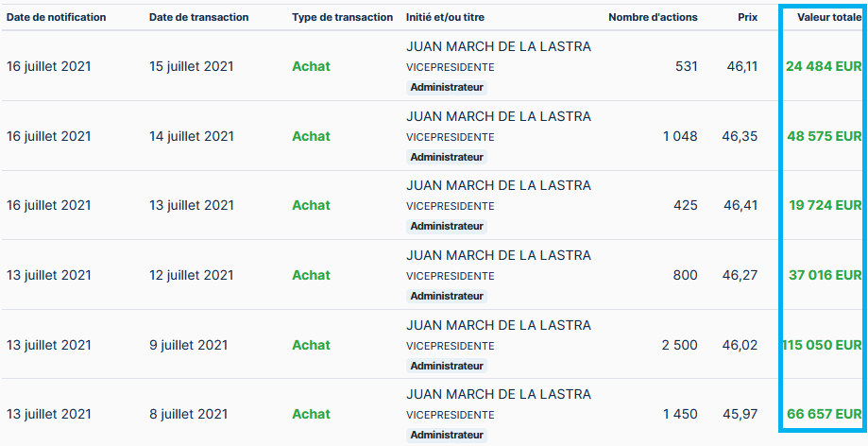Click the 19 724 EUR total value

coord(824,205)
